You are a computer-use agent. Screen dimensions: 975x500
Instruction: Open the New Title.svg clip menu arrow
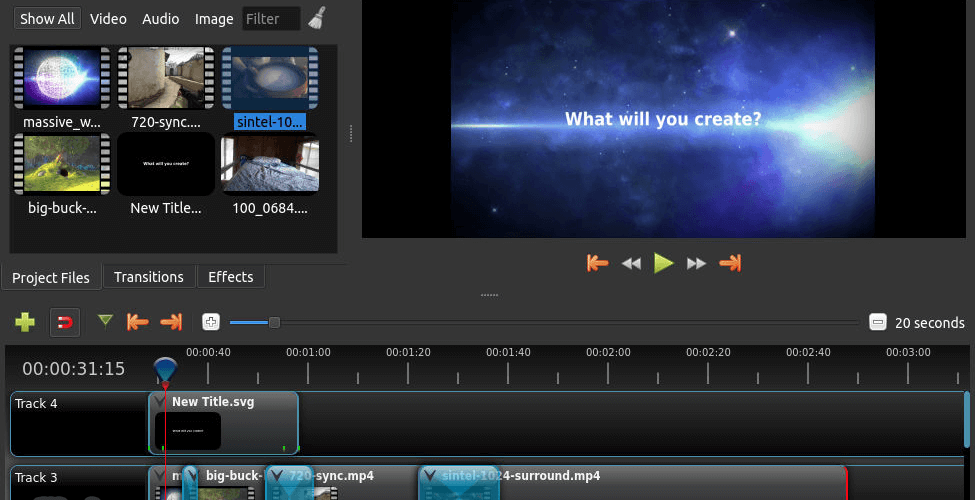click(x=159, y=401)
